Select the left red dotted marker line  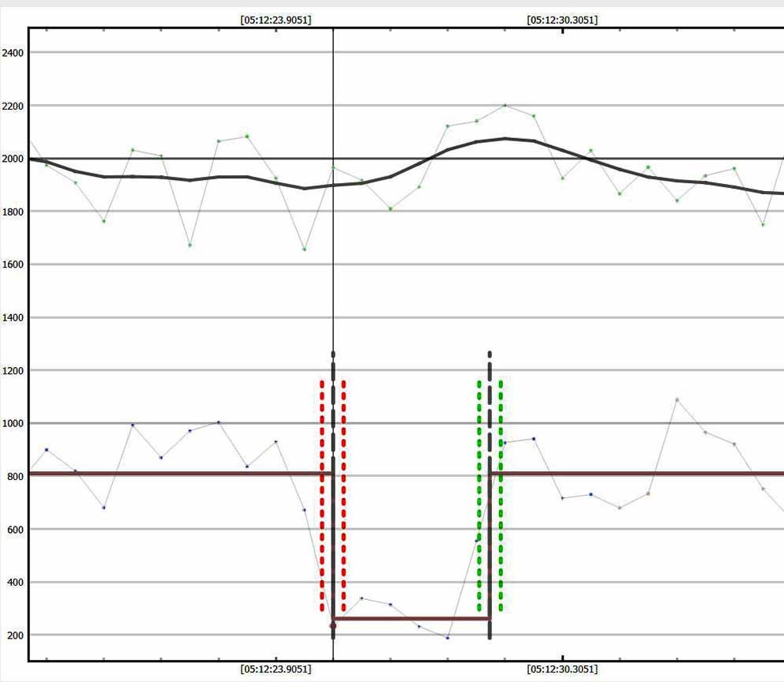pos(322,496)
